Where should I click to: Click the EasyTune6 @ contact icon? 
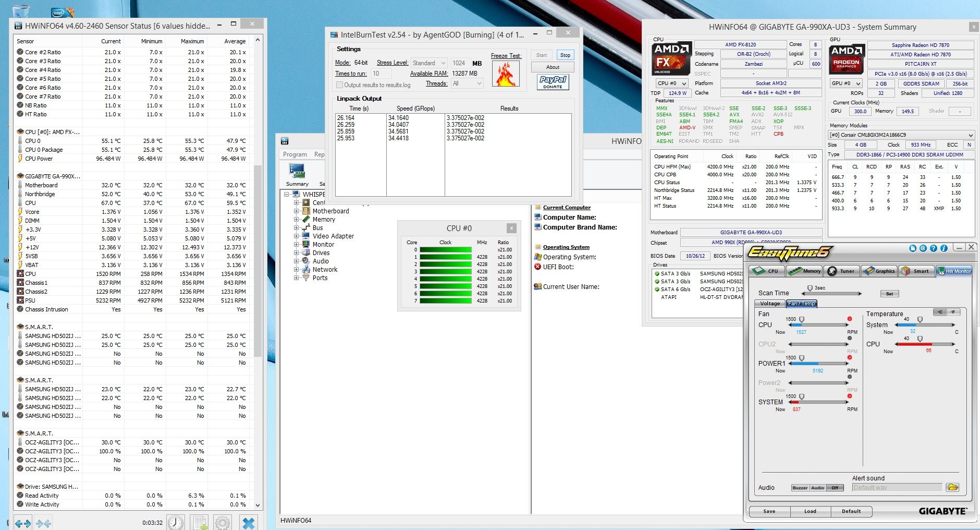(x=923, y=248)
